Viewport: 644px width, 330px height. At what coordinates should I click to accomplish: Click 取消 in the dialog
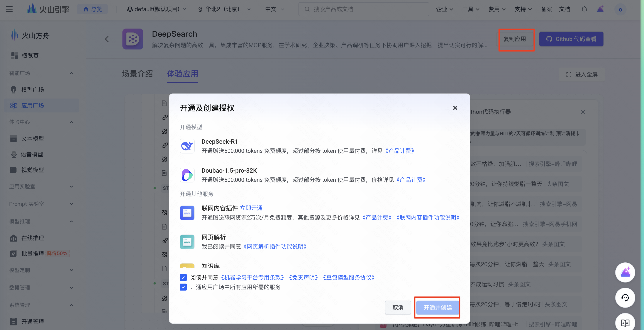[x=398, y=308]
